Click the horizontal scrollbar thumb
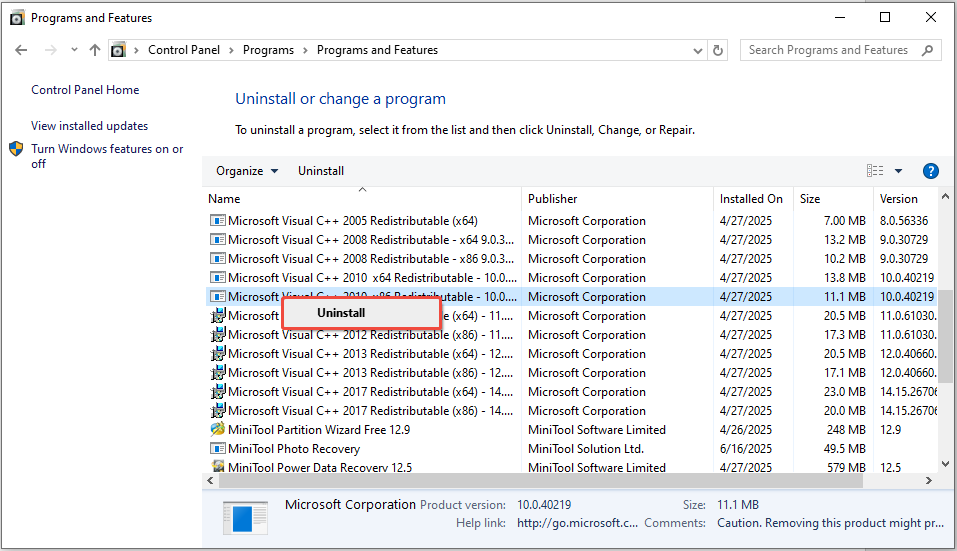The image size is (957, 551). pos(541,481)
